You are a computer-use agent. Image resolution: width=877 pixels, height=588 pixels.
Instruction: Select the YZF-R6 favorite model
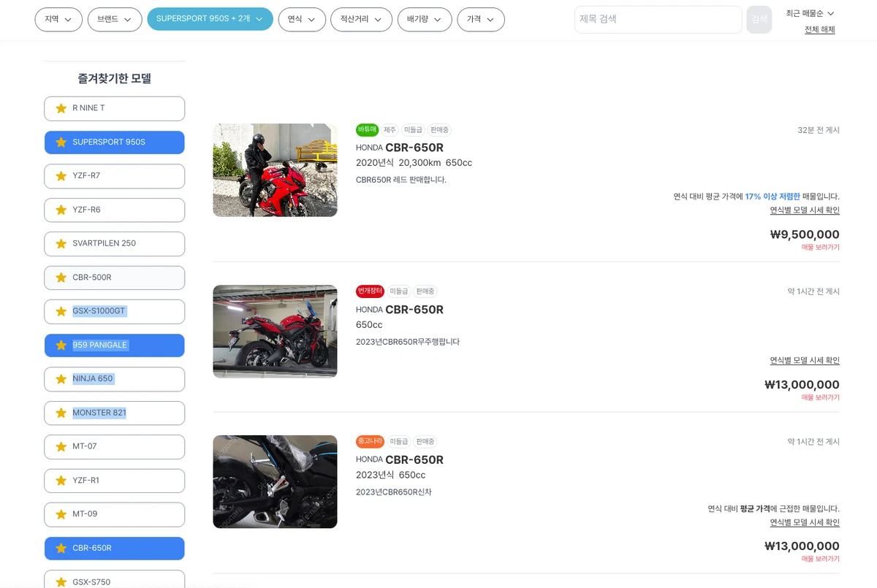coord(114,210)
